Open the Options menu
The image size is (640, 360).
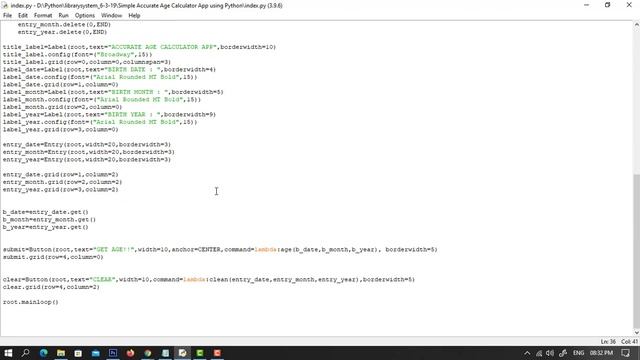[84, 16]
